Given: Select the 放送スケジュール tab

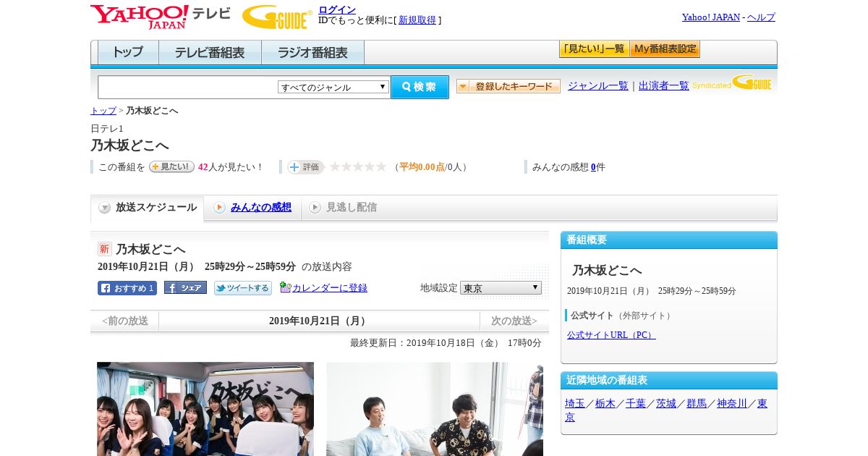Looking at the screenshot, I should 148,208.
